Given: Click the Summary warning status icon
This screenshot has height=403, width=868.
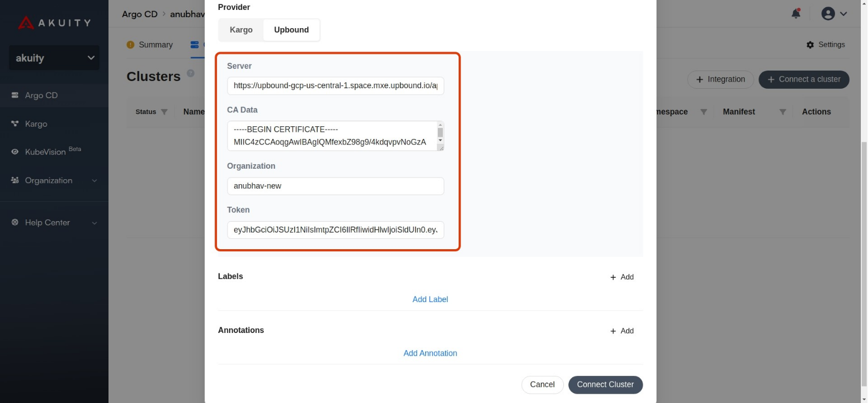Looking at the screenshot, I should (131, 45).
